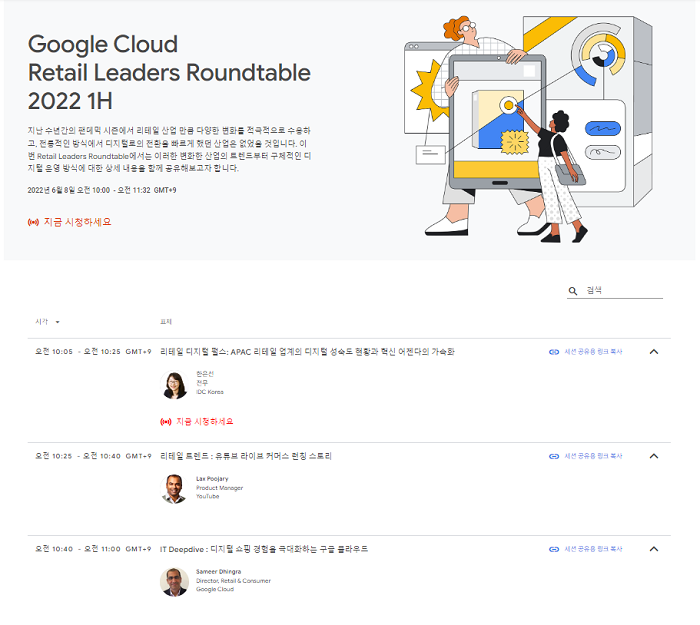Image resolution: width=700 pixels, height=625 pixels.
Task: Click the search magnifier icon
Action: click(573, 291)
